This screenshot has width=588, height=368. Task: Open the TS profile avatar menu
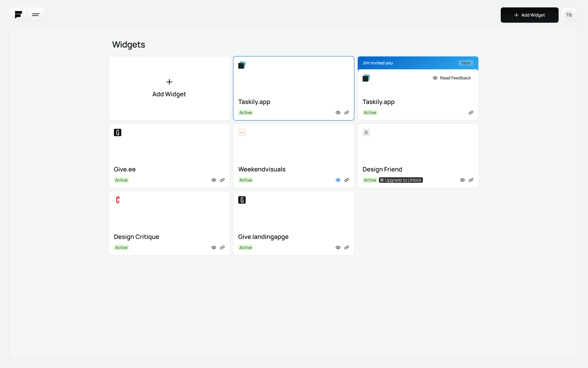click(569, 15)
